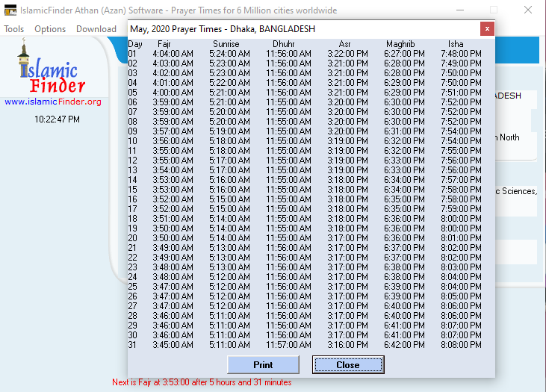Select day 12 Maghrib time 6:33:00 PM

(x=404, y=161)
